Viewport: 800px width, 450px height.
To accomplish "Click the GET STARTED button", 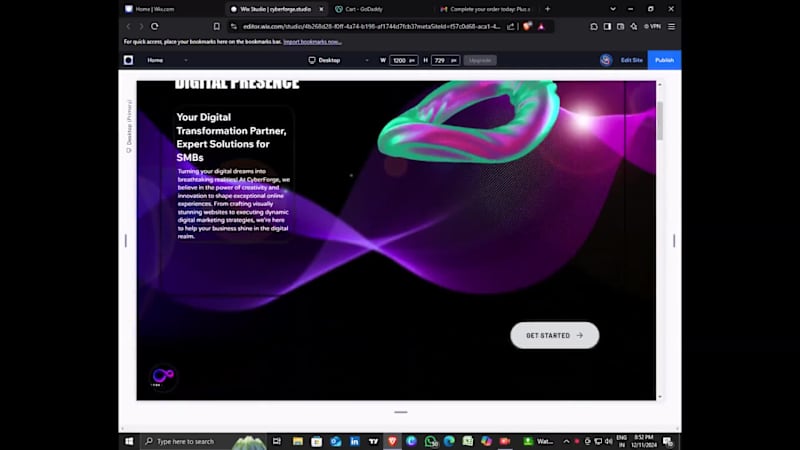I will [555, 335].
